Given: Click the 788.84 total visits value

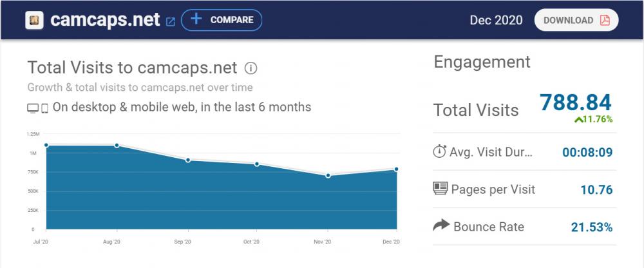Looking at the screenshot, I should (575, 102).
